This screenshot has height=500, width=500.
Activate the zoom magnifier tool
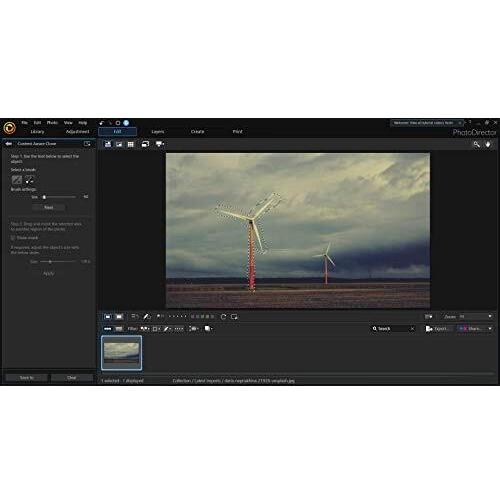point(477,144)
